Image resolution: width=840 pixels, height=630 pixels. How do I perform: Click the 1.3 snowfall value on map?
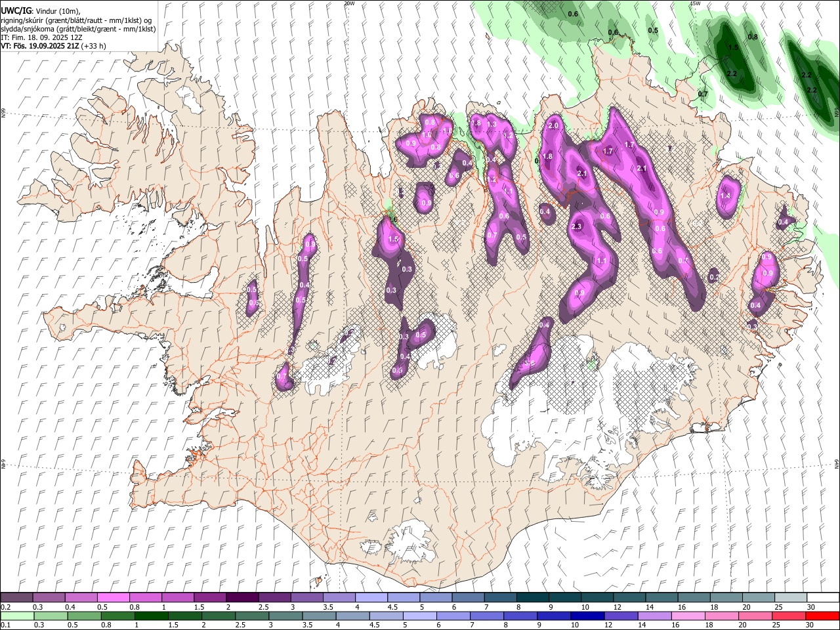pyautogui.click(x=491, y=124)
